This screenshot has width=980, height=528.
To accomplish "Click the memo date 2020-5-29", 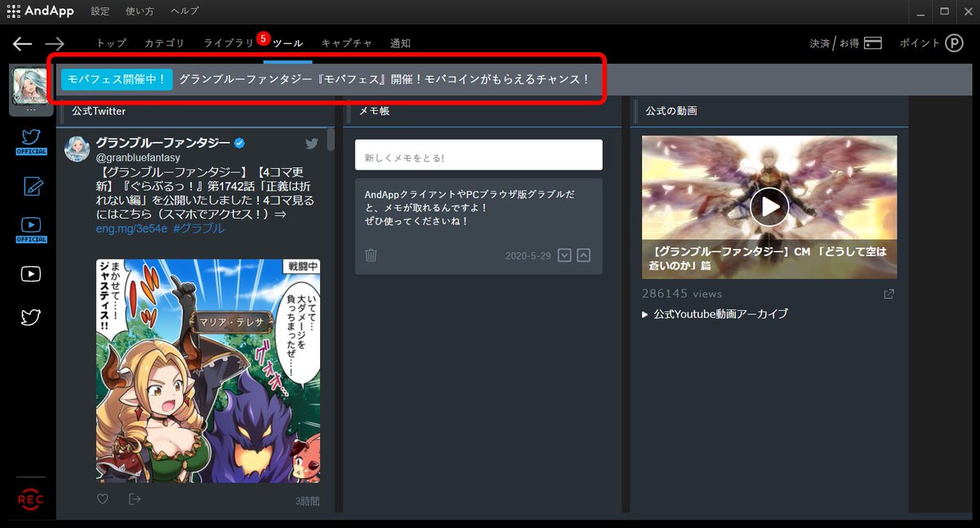I will tap(528, 256).
